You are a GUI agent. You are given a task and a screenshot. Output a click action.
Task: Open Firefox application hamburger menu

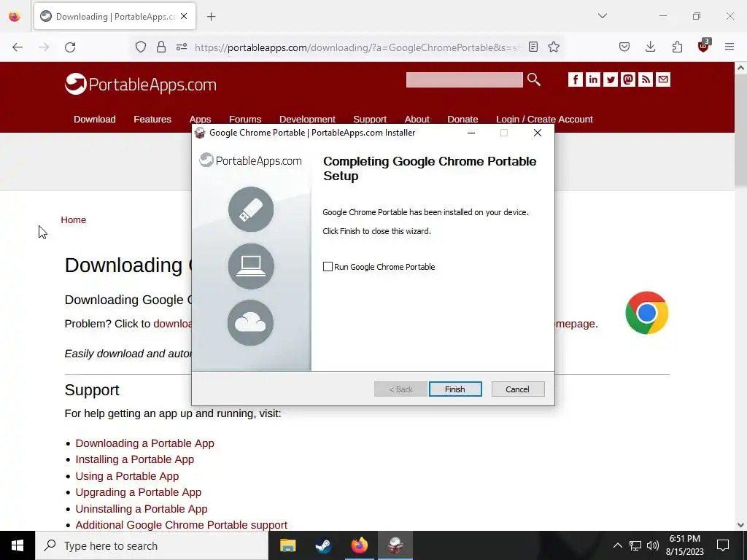[x=729, y=47]
